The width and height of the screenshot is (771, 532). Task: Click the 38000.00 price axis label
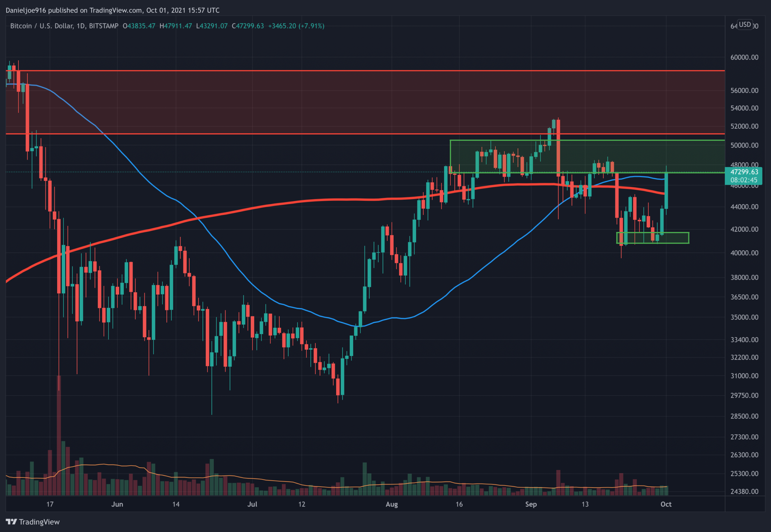(744, 277)
